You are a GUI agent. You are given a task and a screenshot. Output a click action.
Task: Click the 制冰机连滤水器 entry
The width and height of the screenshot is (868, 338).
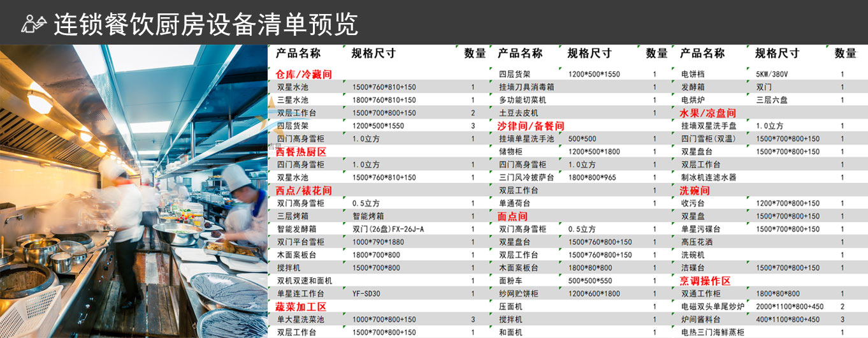pos(709,177)
